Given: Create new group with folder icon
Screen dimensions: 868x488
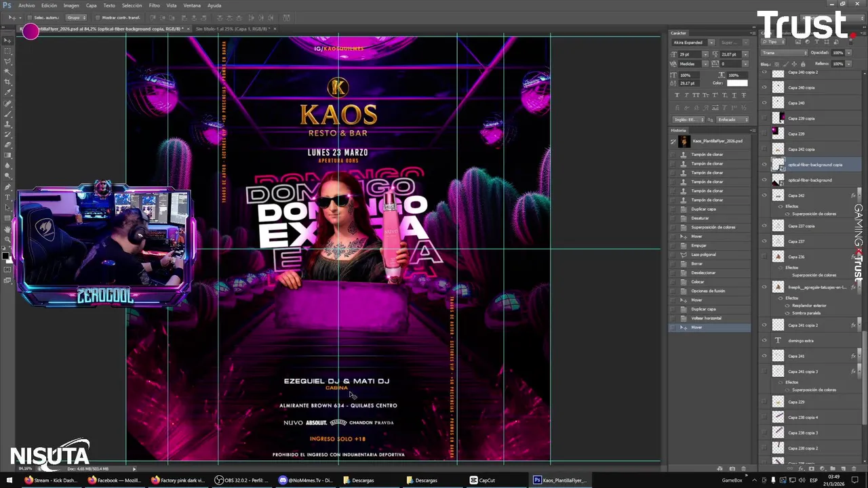Looking at the screenshot, I should point(833,468).
